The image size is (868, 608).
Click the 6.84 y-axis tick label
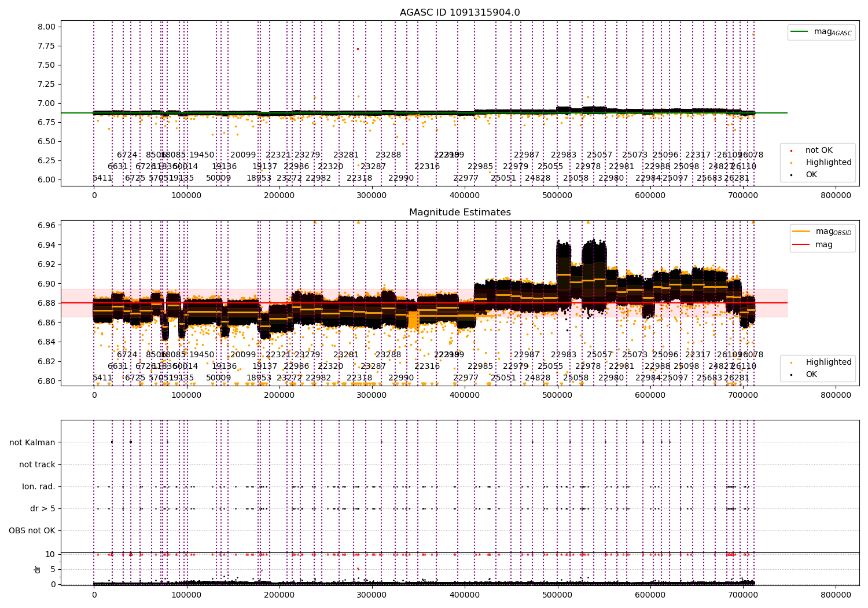click(47, 342)
